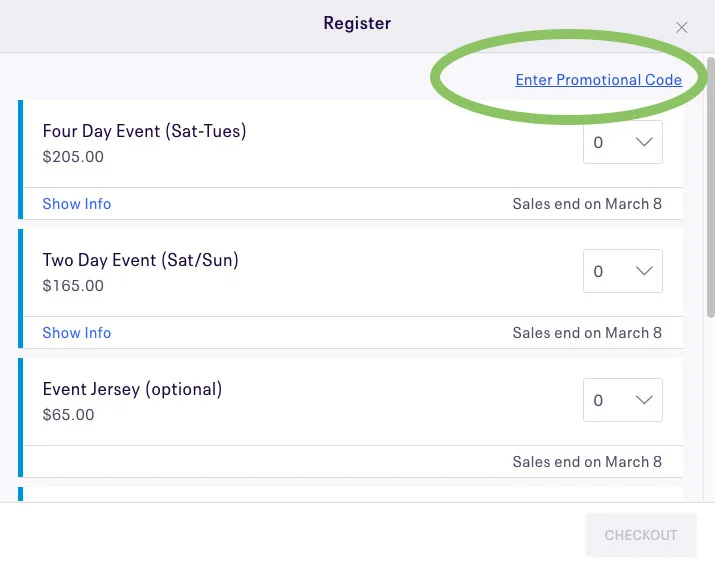Click chevron arrow on Event Jersey quantity
Image resolution: width=715 pixels, height=565 pixels.
(644, 400)
